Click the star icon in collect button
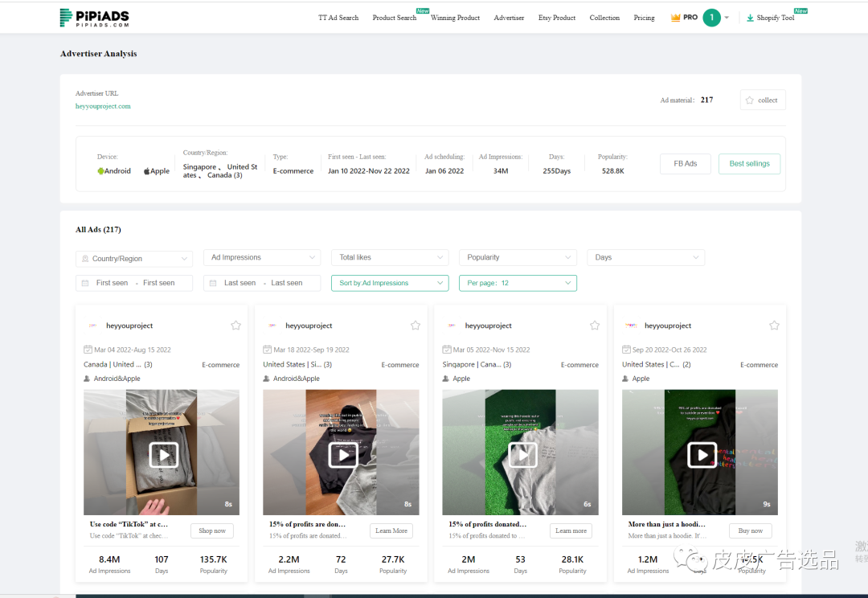 (750, 100)
